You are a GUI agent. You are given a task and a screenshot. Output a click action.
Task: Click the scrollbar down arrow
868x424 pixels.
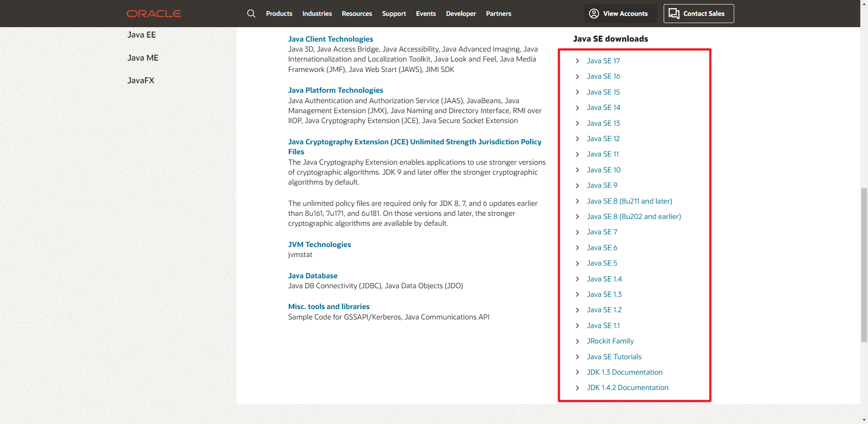[864, 420]
